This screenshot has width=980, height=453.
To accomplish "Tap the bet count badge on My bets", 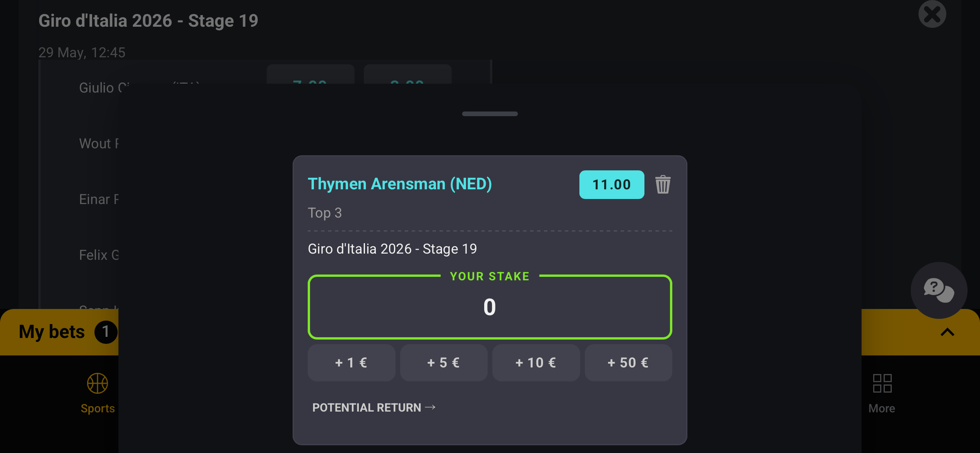I will 105,332.
